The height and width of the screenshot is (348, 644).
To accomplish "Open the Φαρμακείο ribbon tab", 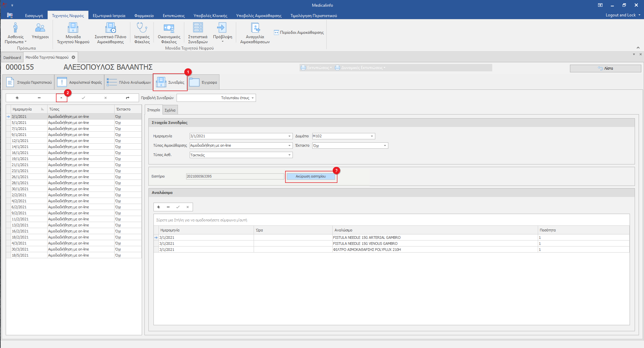I will [x=144, y=16].
